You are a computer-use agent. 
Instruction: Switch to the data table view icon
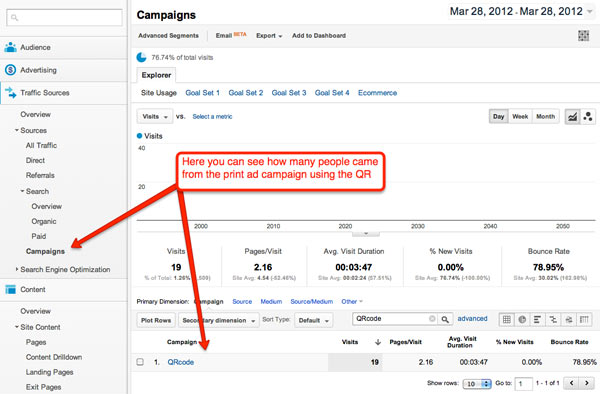(507, 319)
